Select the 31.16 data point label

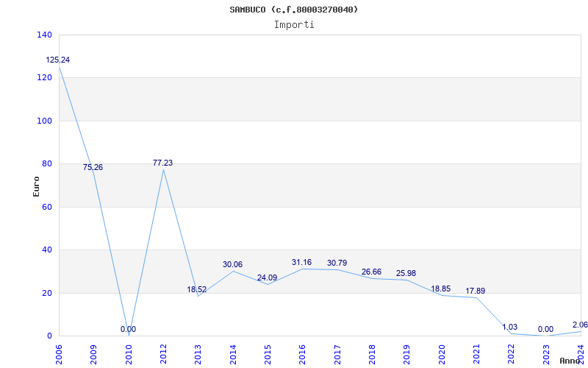tap(301, 263)
